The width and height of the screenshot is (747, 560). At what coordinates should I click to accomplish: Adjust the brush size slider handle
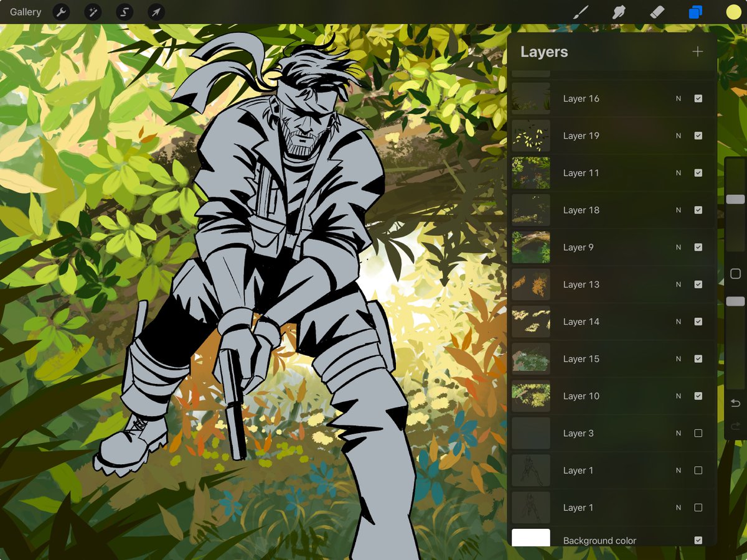735,199
